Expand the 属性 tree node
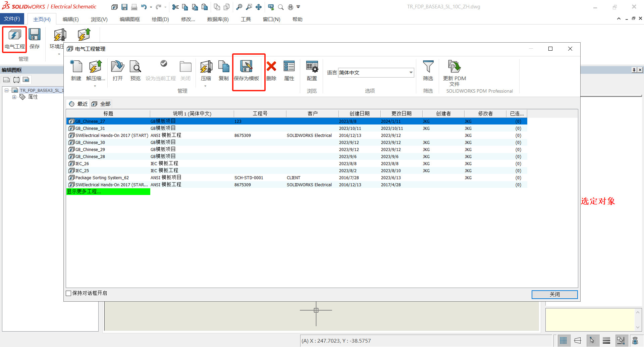This screenshot has width=644, height=347. click(x=14, y=97)
